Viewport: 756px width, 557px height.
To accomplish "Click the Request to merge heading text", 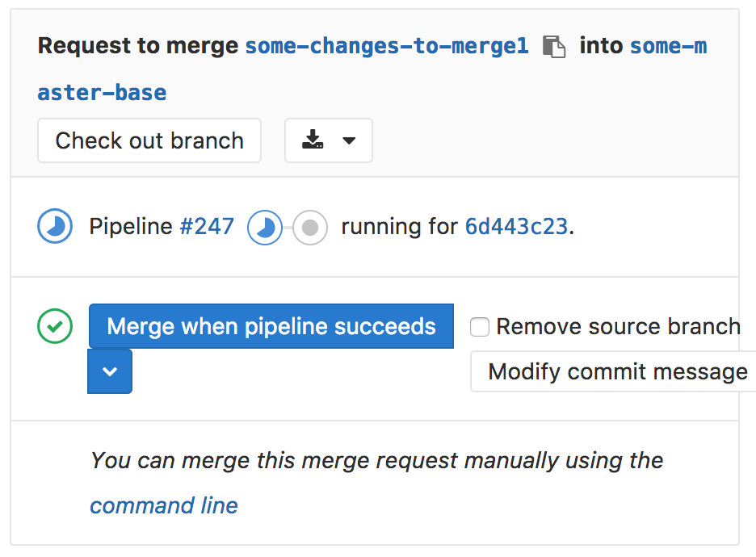I will click(138, 46).
